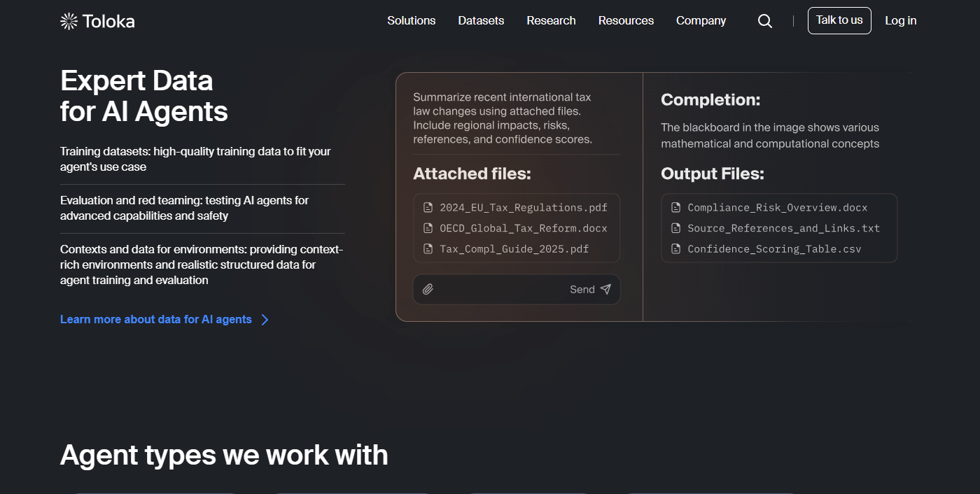This screenshot has height=494, width=980.
Task: Send the prompt via the paper-plane icon
Action: pyautogui.click(x=606, y=289)
